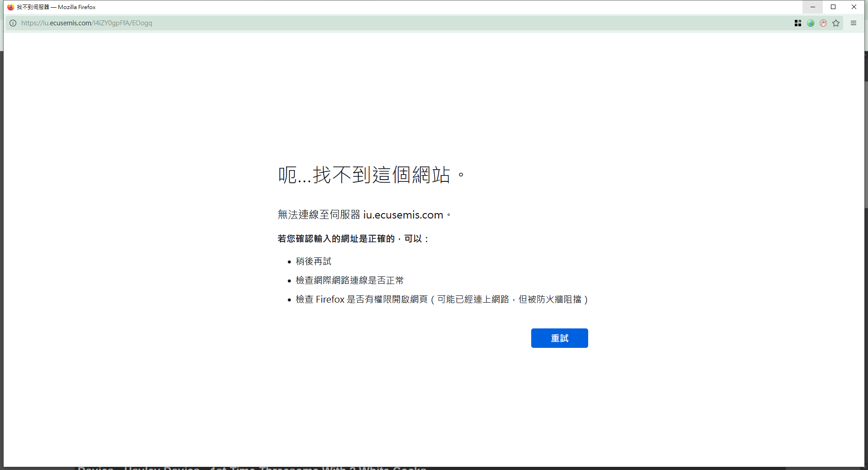Click the Firefox logo in the title bar

click(10, 7)
